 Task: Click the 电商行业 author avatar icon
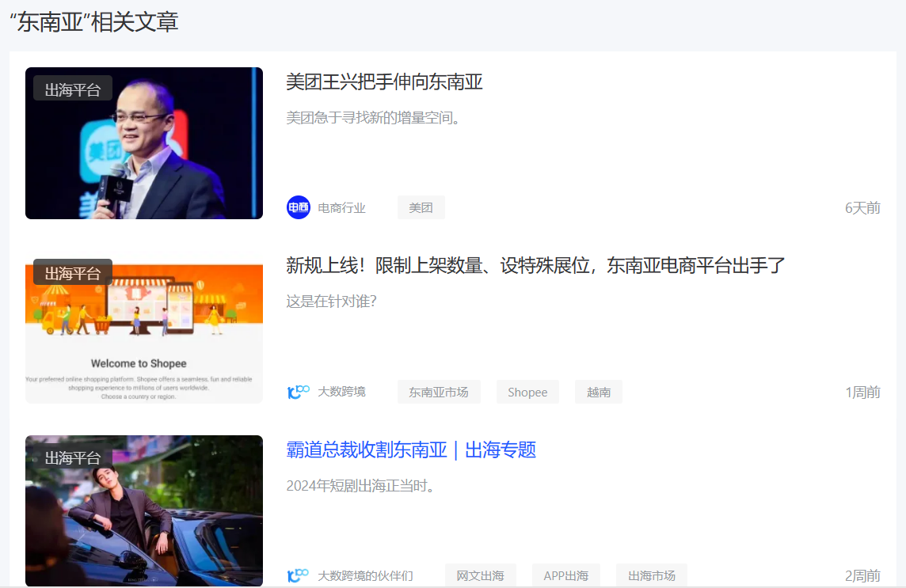click(x=298, y=207)
